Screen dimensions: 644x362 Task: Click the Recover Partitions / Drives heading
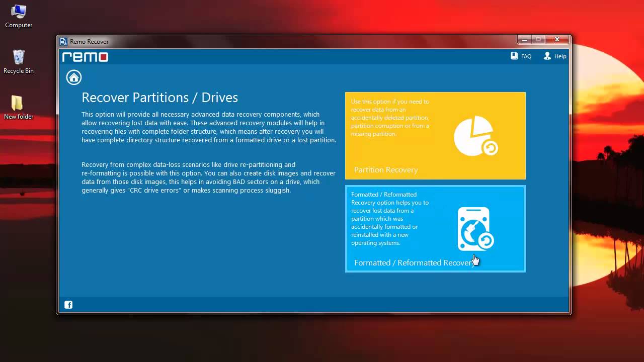coord(160,98)
